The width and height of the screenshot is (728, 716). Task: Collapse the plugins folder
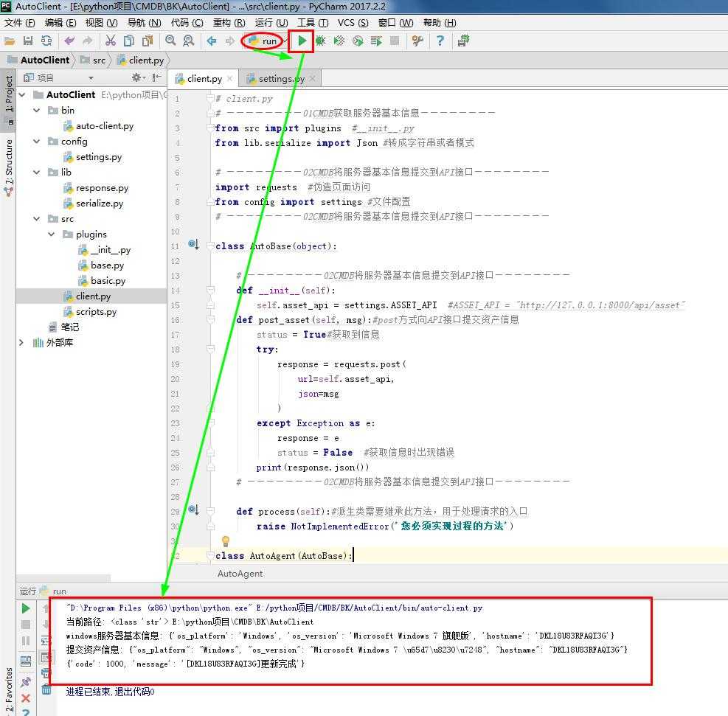(52, 234)
